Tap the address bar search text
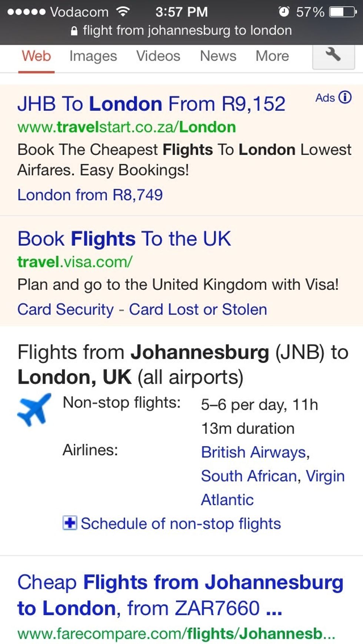Image resolution: width=363 pixels, height=644 pixels. click(x=187, y=30)
